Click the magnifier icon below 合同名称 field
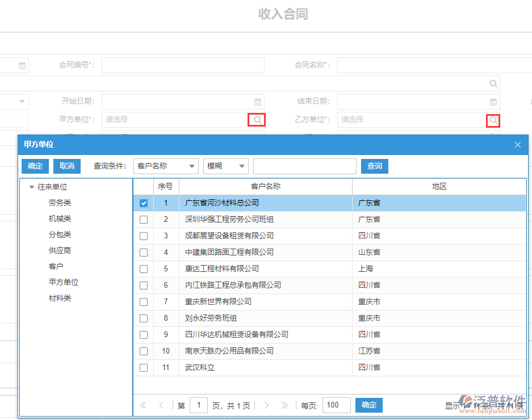532x420 pixels. tap(493, 83)
